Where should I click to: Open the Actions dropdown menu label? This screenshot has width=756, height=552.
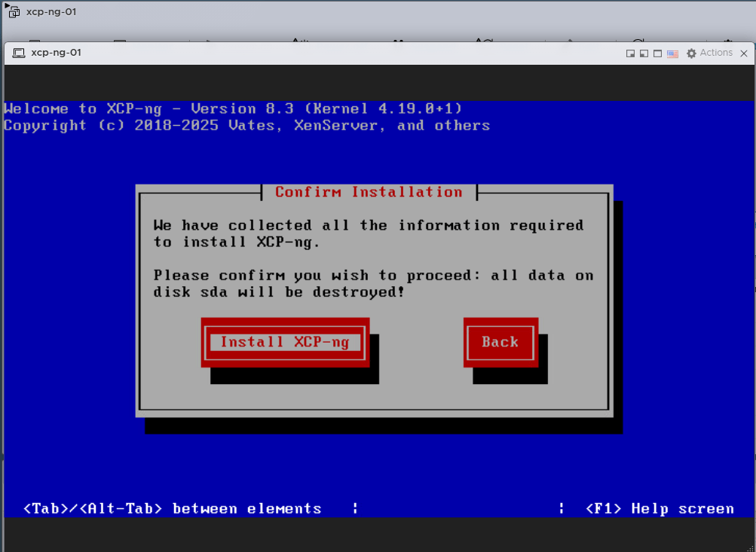(x=715, y=53)
